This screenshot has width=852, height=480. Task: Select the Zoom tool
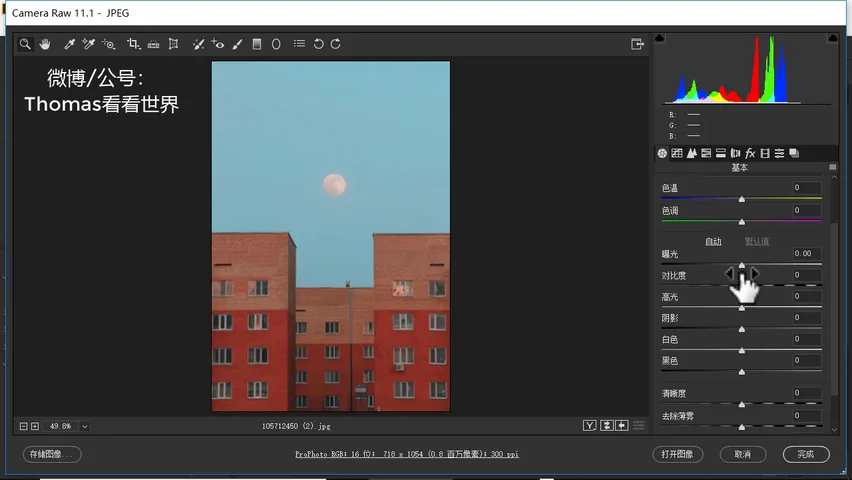click(x=25, y=44)
